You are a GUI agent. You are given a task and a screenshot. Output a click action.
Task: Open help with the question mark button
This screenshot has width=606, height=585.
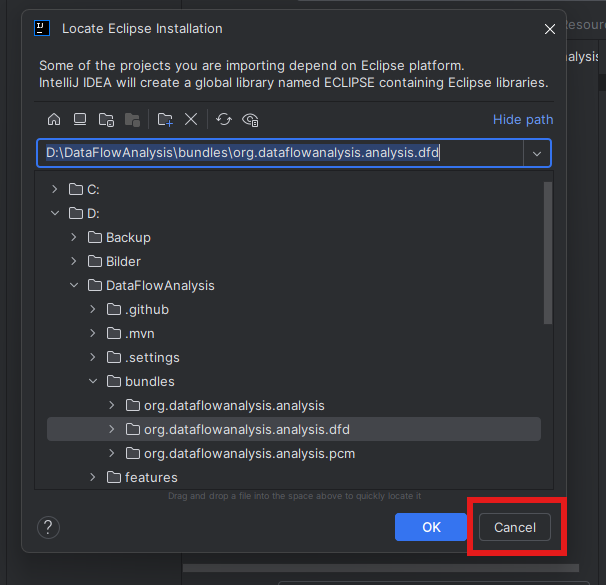pos(48,527)
